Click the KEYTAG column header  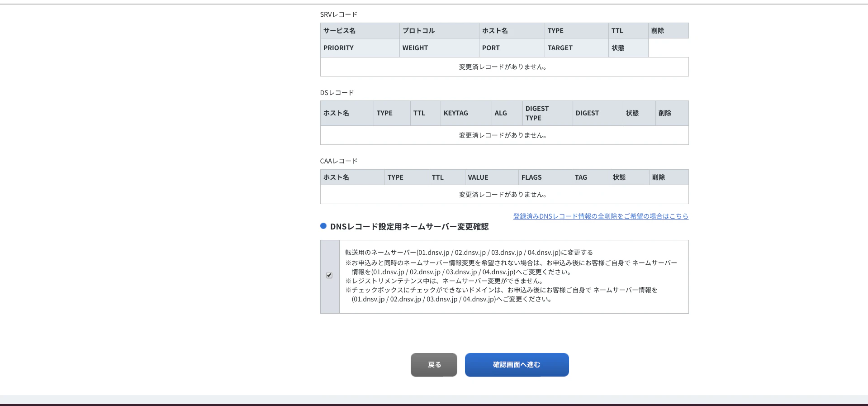466,113
